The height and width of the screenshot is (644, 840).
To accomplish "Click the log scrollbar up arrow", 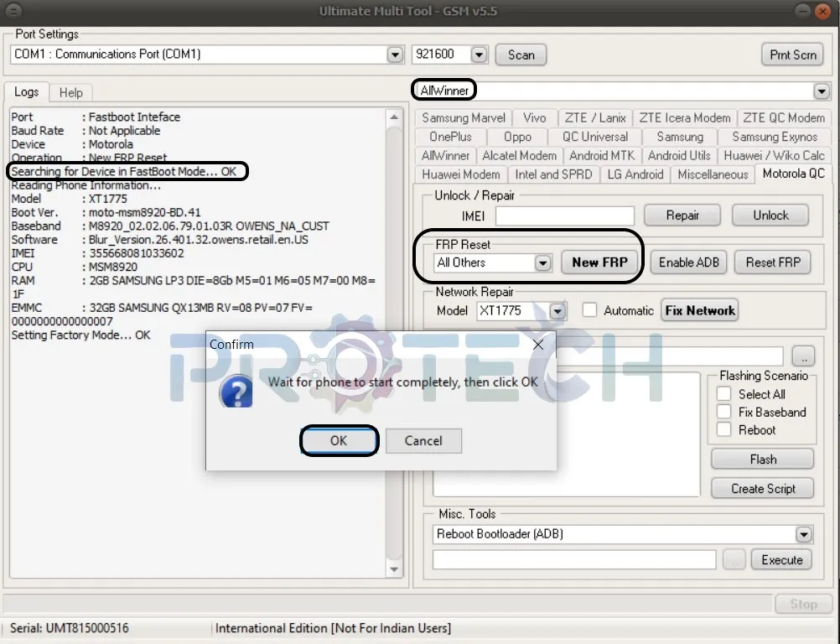I will coord(394,117).
